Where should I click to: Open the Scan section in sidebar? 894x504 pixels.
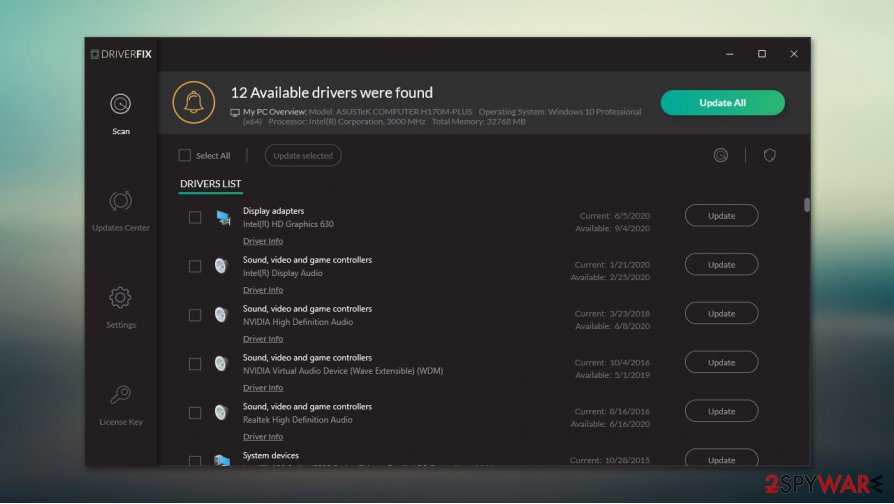120,114
